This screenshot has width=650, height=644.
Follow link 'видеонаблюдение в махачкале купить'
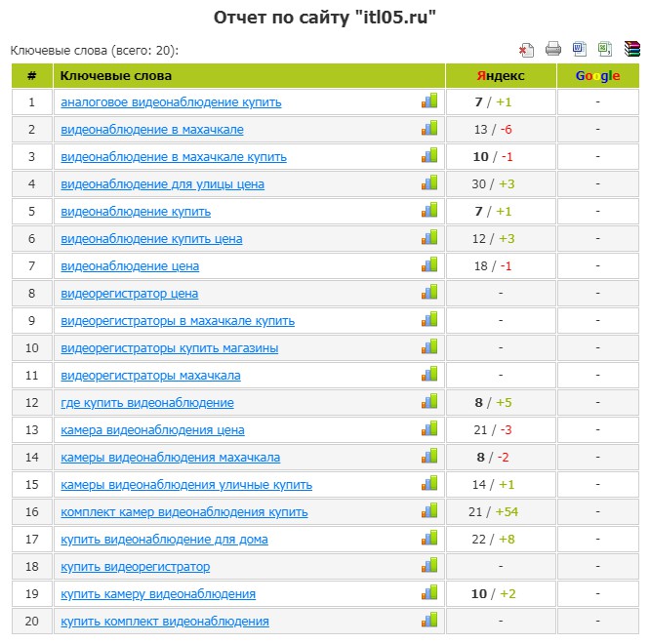[174, 157]
